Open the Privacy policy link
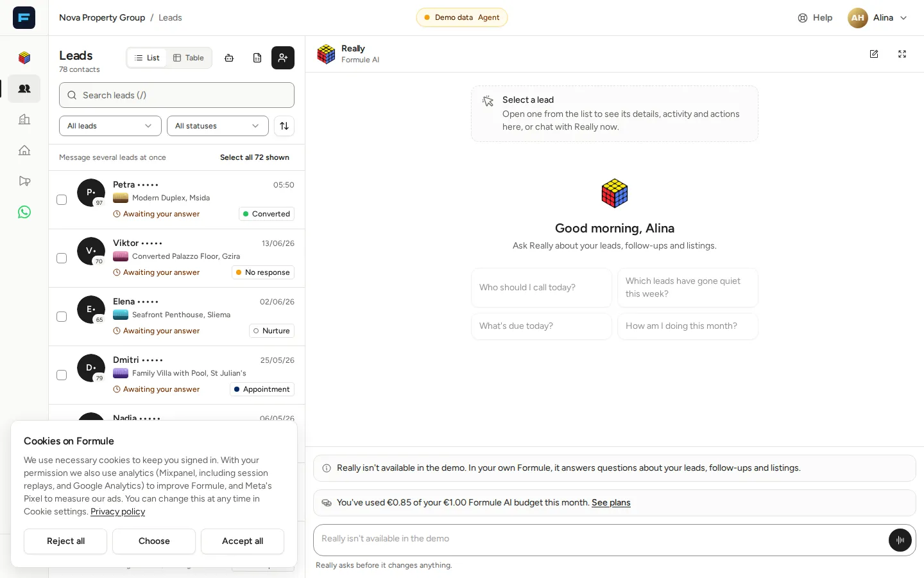924x578 pixels. tap(117, 512)
